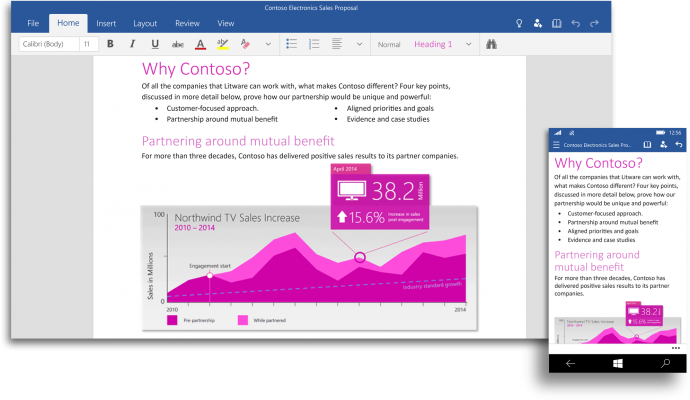The image size is (690, 400).
Task: Insert a bulleted list
Action: (x=291, y=44)
